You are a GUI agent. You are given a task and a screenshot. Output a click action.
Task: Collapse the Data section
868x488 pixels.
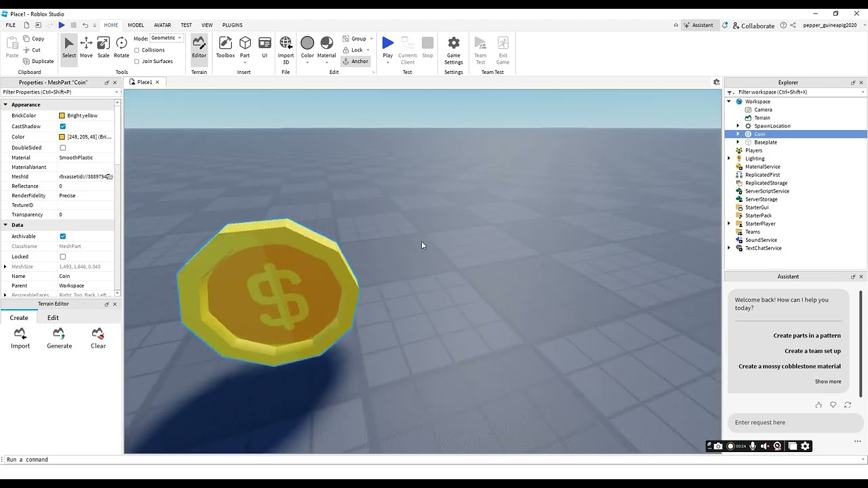[5, 225]
